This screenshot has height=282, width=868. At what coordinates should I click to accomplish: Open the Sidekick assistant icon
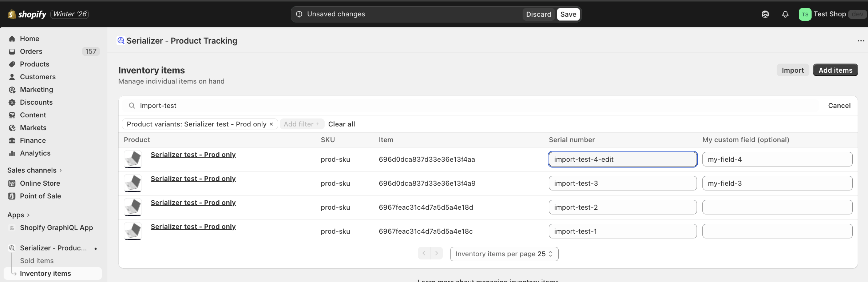[765, 14]
